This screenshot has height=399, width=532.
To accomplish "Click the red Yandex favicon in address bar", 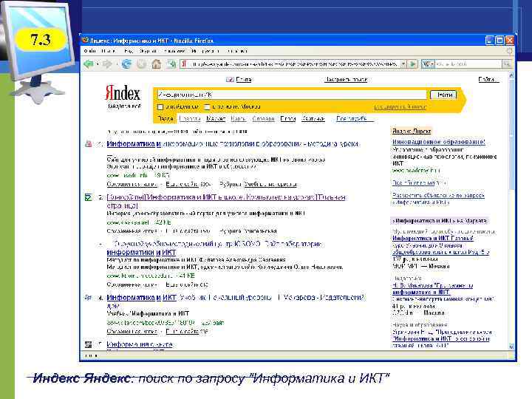I will [x=184, y=64].
